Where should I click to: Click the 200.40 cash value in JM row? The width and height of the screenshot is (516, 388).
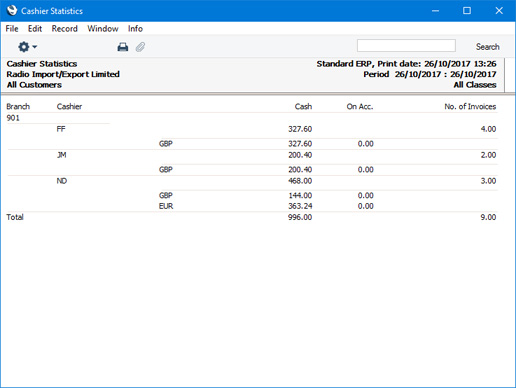(x=300, y=155)
